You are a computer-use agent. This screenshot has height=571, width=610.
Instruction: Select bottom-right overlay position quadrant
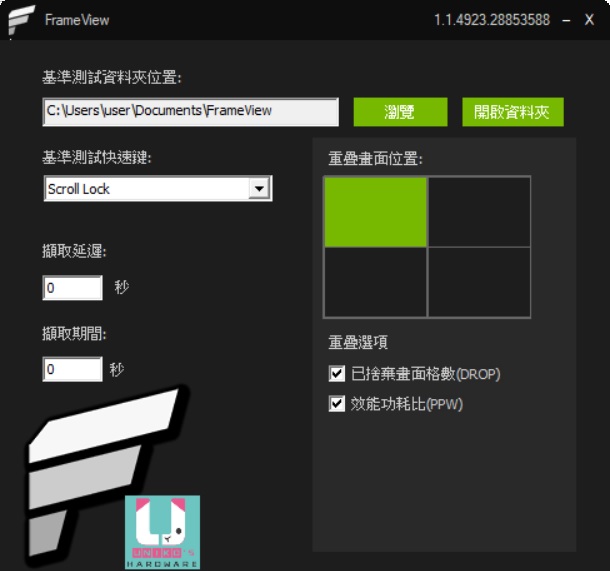[479, 282]
